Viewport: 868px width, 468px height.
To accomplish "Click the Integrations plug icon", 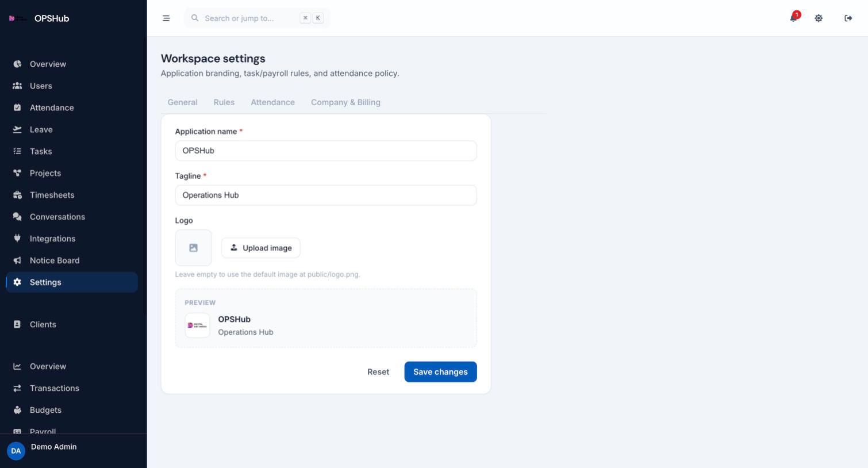I will [x=17, y=239].
